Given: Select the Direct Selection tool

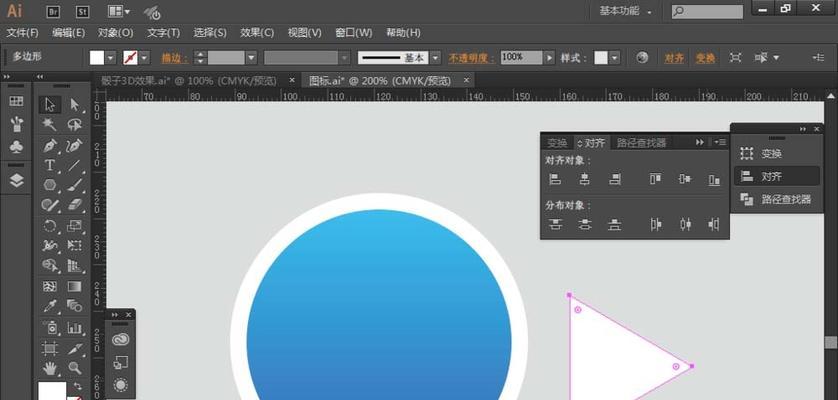Looking at the screenshot, I should [x=74, y=105].
